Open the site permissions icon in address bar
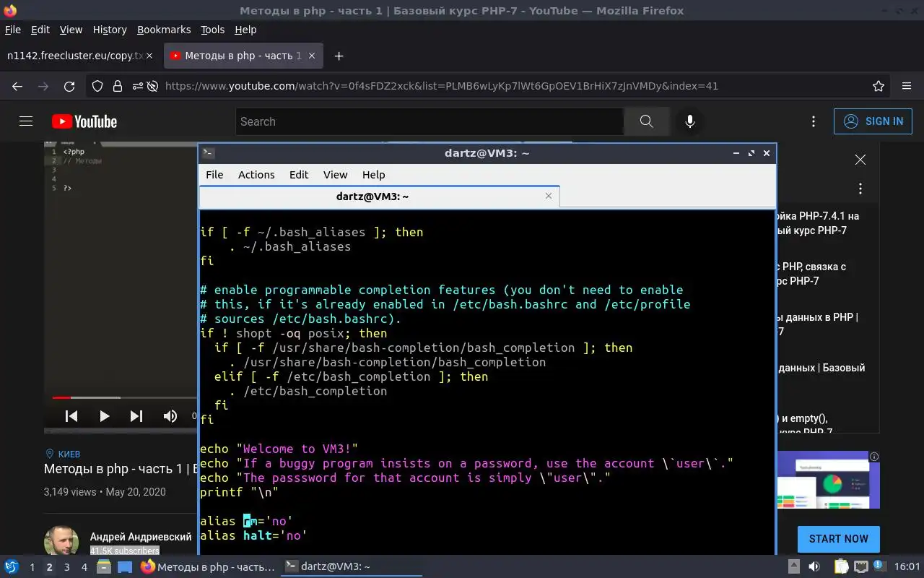This screenshot has width=924, height=578. [137, 86]
